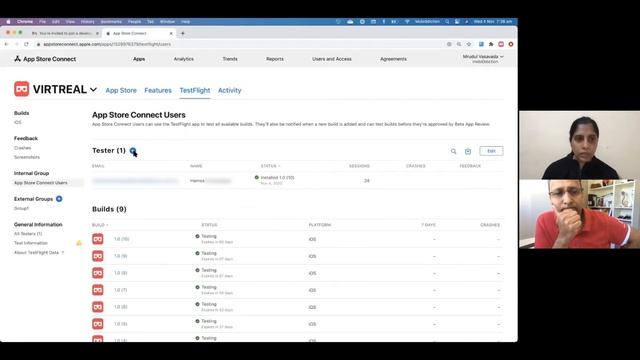Open build 1.0 (6) link
The height and width of the screenshot is (360, 640).
pos(120,307)
